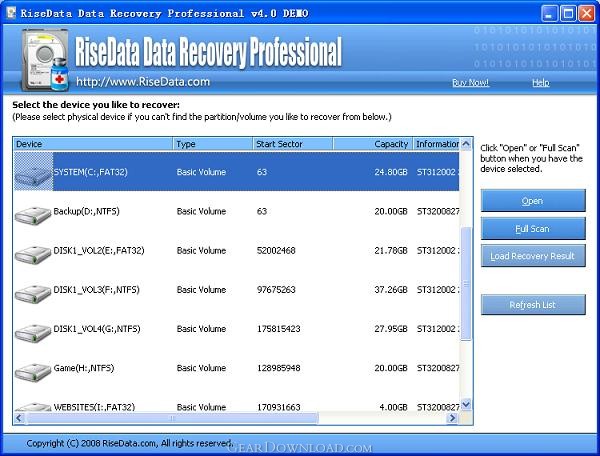Screen dimensions: 600x456
Task: Maximize the RiseData window
Action: click(568, 14)
